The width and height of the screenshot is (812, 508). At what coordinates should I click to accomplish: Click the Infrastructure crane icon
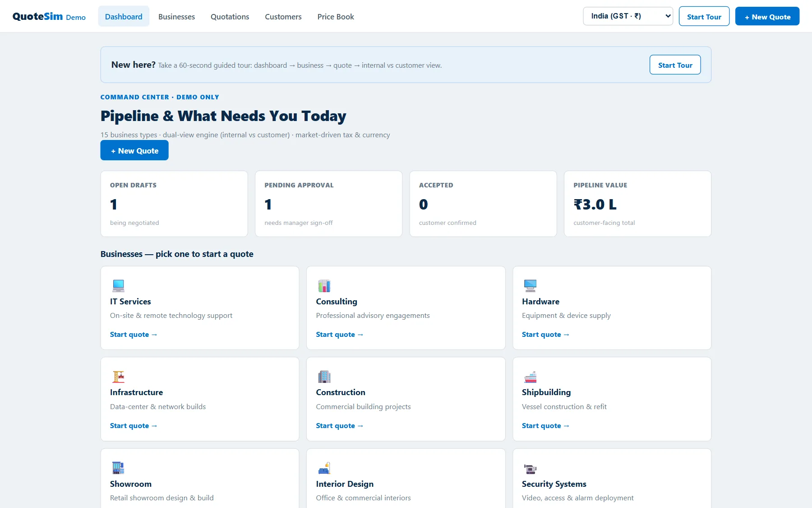pos(118,377)
